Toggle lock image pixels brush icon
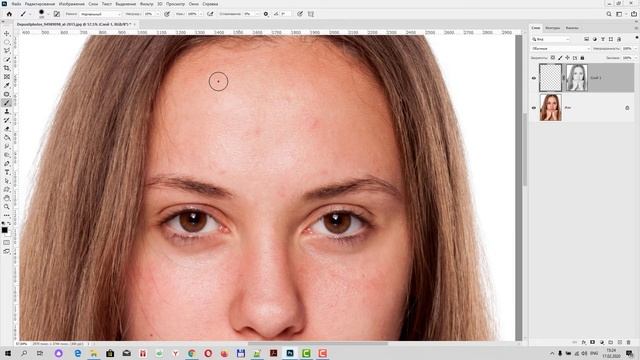The width and height of the screenshot is (640, 360). point(560,58)
